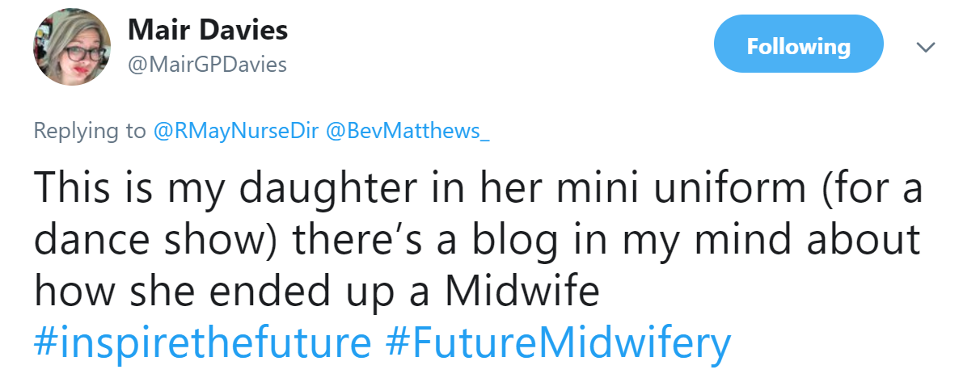Visit the @BevMatthews_ profile link
The image size is (980, 378).
click(407, 131)
